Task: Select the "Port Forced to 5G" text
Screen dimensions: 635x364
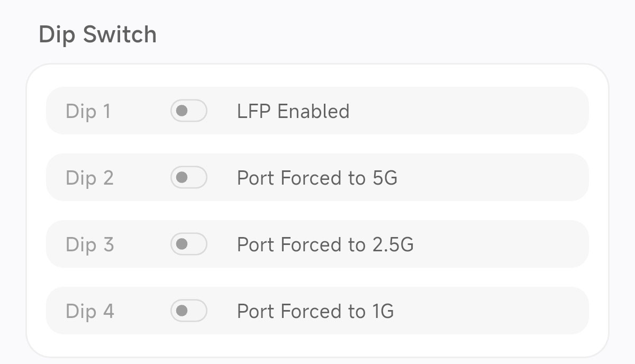Action: pyautogui.click(x=317, y=178)
